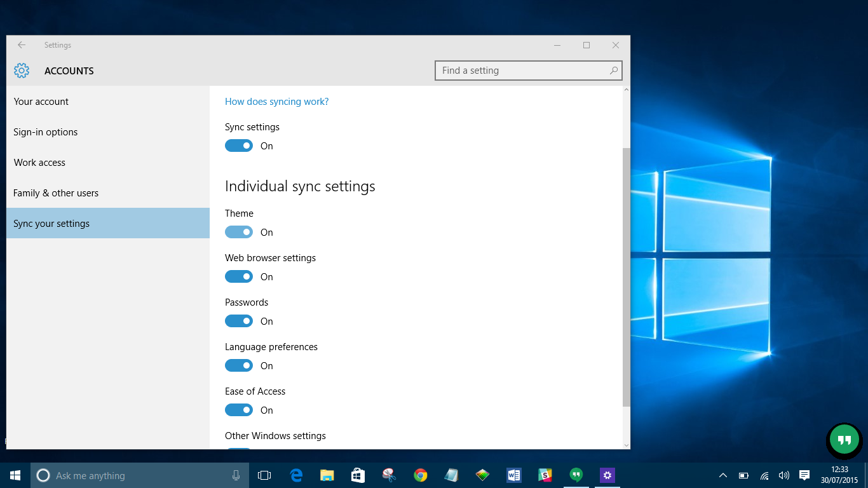Launch Microsoft Word from the taskbar

(x=513, y=475)
